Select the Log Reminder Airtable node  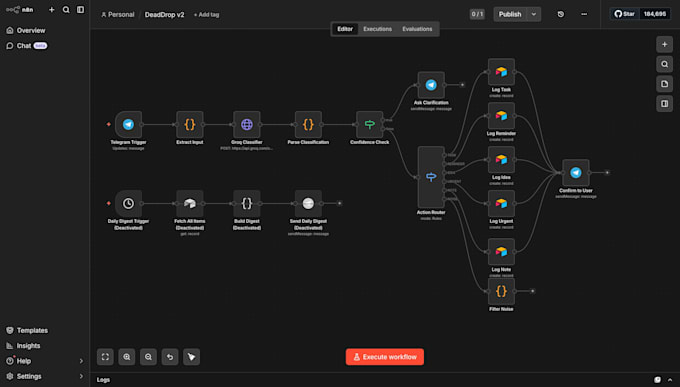pos(501,115)
